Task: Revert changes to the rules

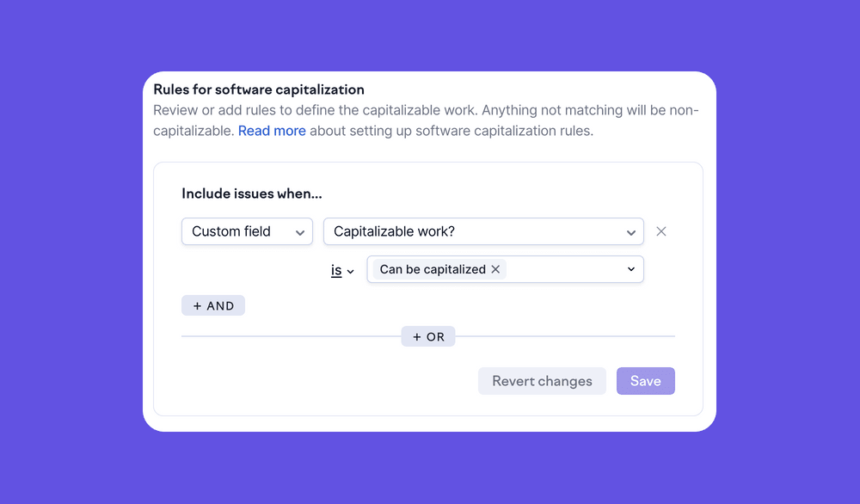Action: tap(542, 381)
